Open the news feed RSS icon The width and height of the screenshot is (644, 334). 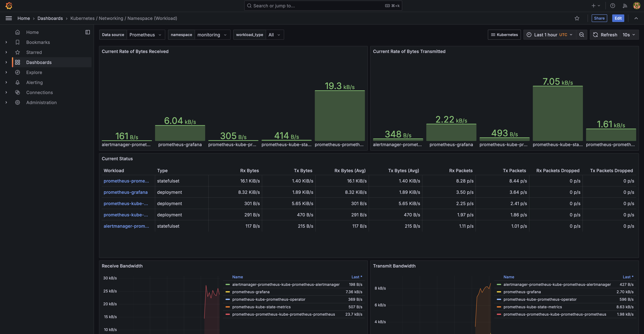pos(625,5)
